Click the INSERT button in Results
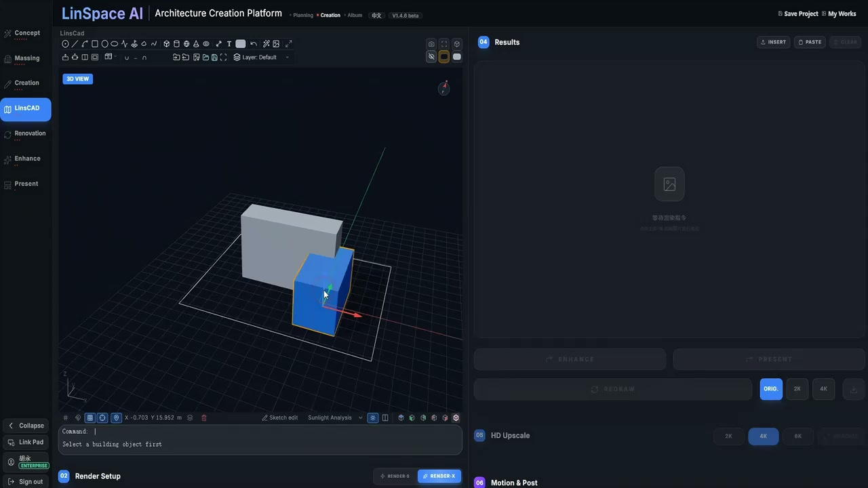 774,42
